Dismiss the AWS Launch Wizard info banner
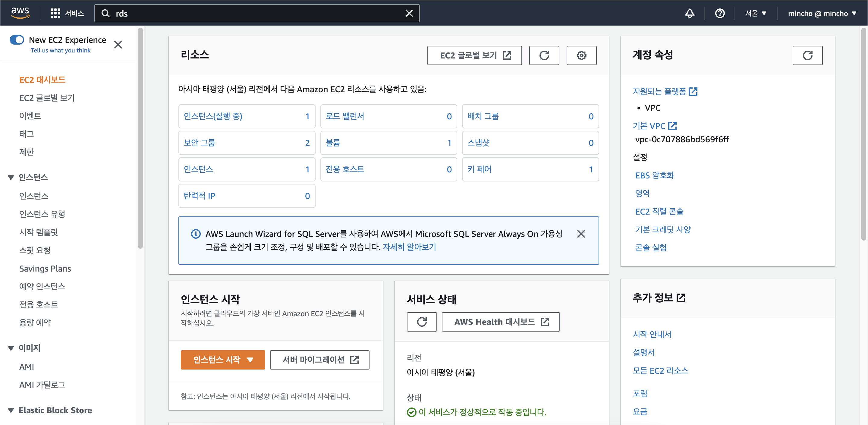The width and height of the screenshot is (868, 425). (x=581, y=234)
